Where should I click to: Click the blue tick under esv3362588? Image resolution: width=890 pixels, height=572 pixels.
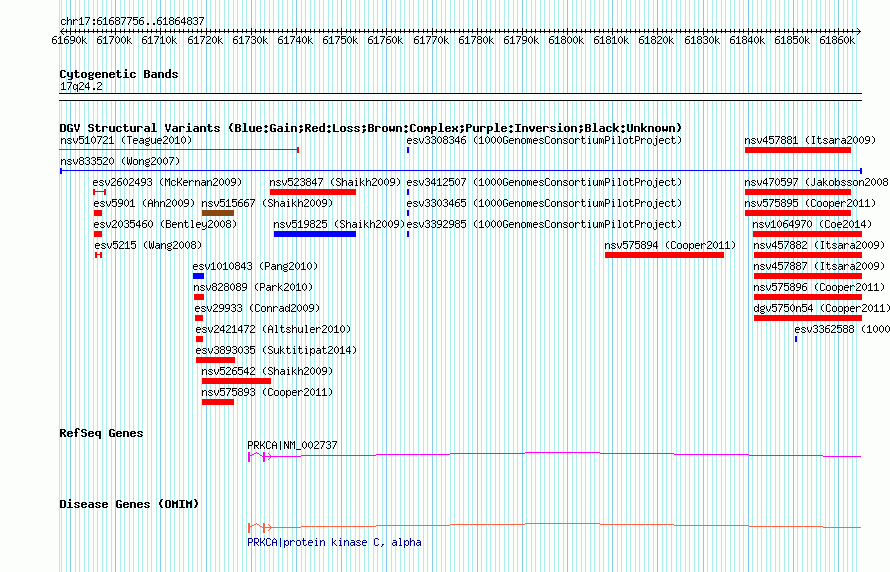(x=796, y=339)
